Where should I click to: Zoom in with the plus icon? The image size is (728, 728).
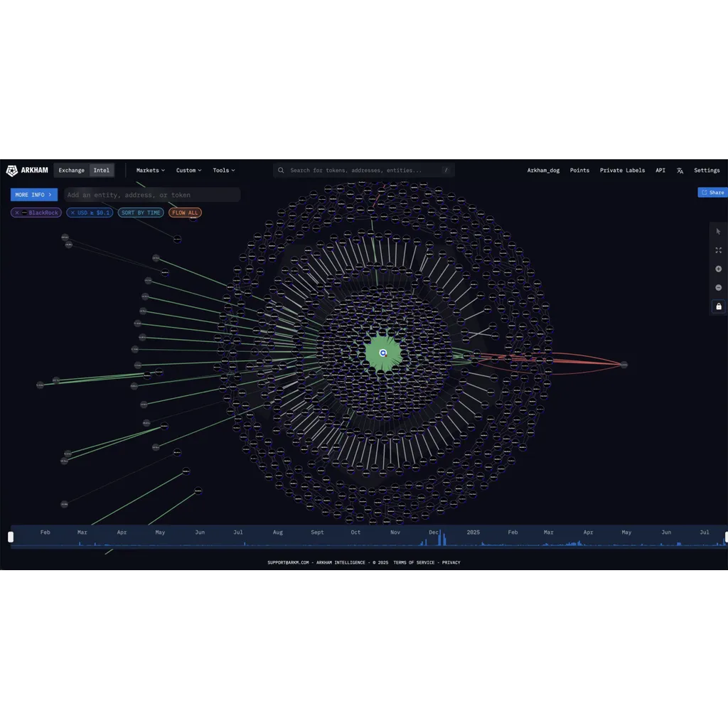718,269
